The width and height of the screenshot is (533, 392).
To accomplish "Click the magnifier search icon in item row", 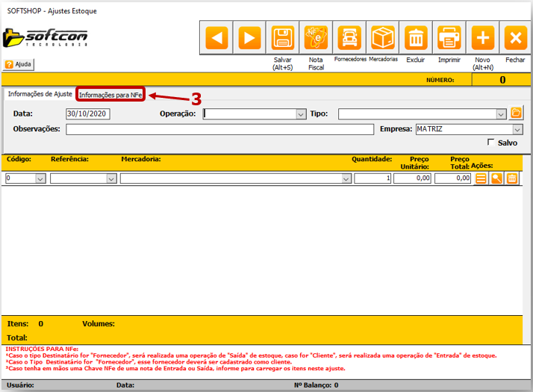I will pyautogui.click(x=496, y=178).
